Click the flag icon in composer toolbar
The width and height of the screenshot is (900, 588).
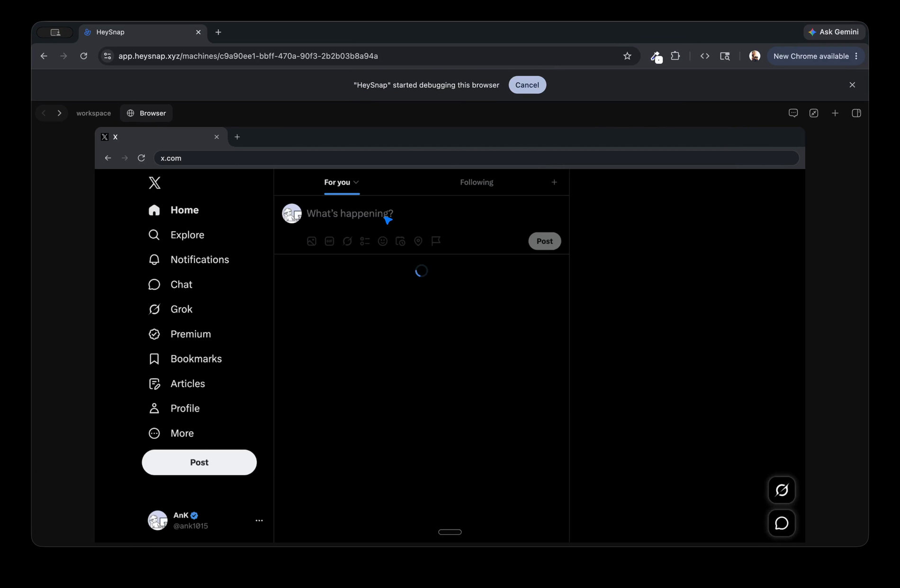click(x=436, y=241)
